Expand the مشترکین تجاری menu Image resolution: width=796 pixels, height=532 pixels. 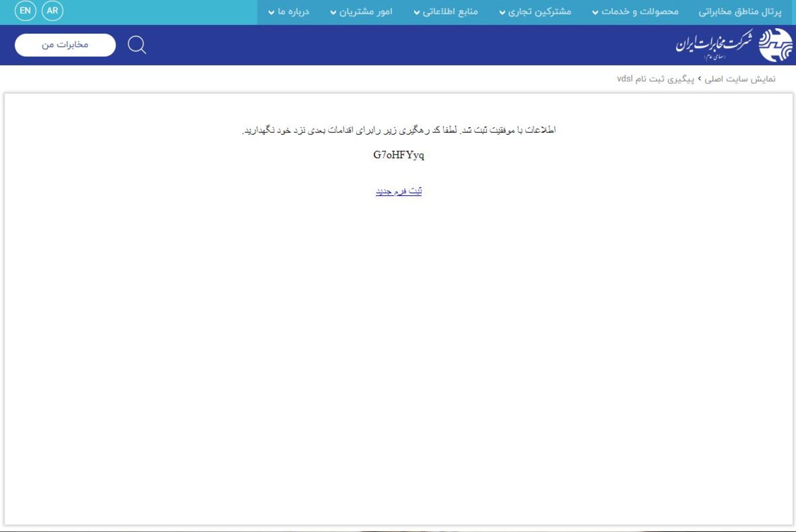point(535,12)
